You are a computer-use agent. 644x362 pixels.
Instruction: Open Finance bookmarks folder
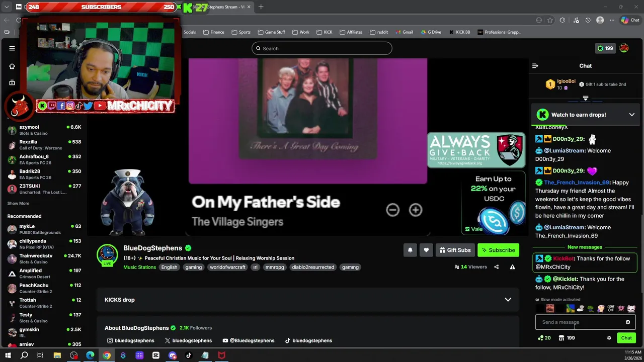point(214,32)
